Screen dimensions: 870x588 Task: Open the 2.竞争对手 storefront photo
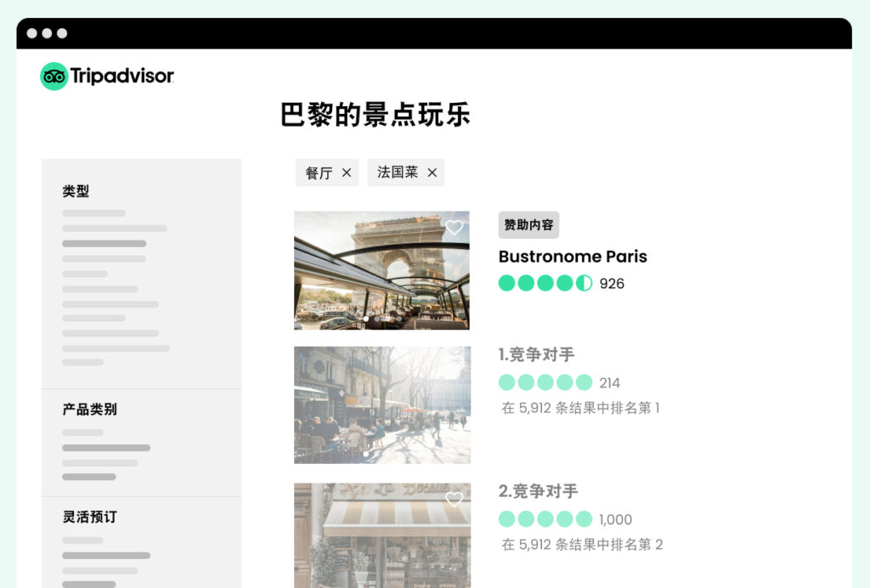pyautogui.click(x=382, y=535)
